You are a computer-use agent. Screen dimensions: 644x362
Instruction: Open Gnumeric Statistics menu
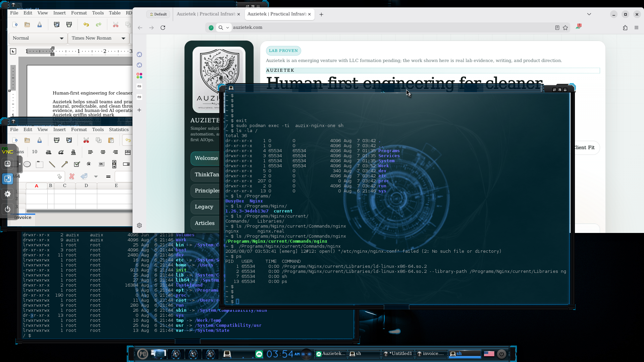(x=119, y=129)
